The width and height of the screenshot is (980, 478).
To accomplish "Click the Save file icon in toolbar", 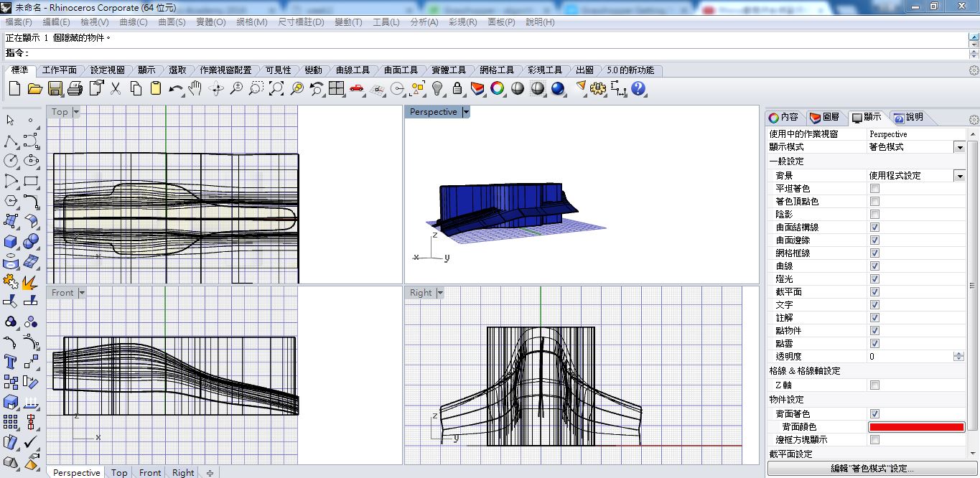I will (55, 88).
